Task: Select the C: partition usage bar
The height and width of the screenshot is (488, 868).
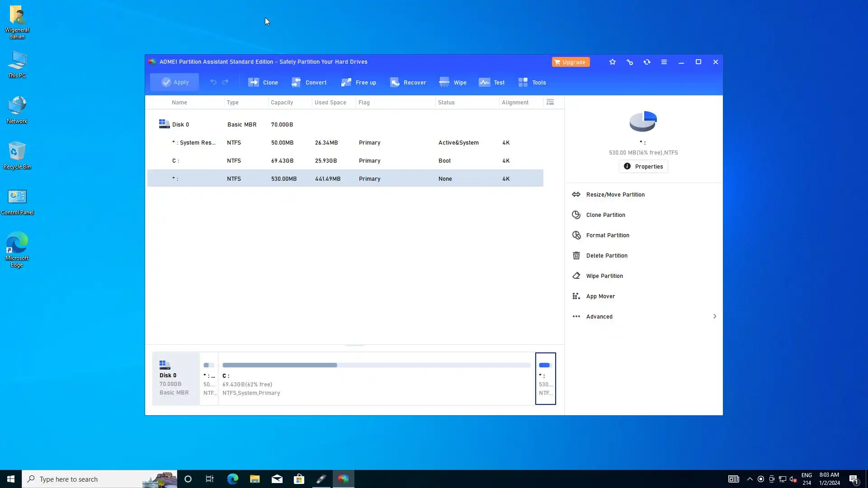Action: (376, 365)
